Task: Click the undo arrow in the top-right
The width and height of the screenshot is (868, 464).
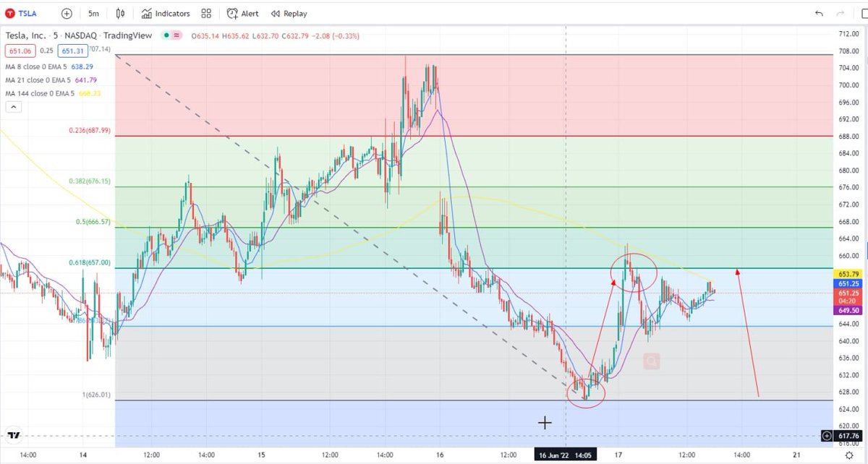Action: [x=818, y=13]
